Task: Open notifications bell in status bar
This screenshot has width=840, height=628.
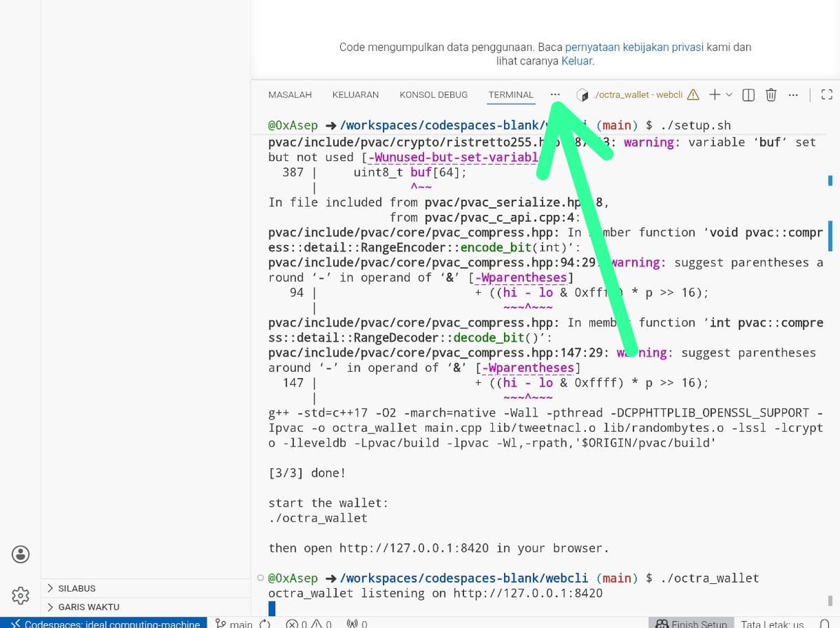Action: [x=825, y=623]
